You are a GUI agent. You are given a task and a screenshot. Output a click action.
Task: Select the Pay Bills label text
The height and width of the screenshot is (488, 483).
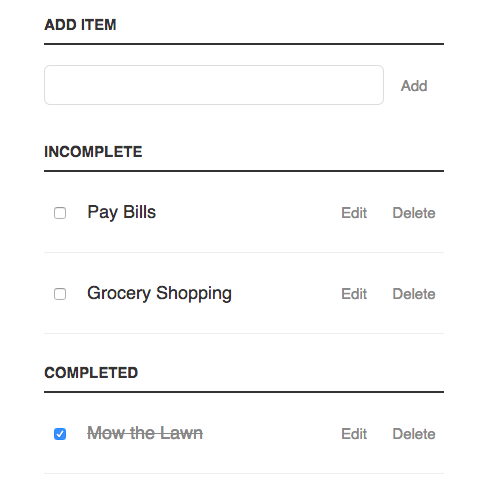click(121, 212)
